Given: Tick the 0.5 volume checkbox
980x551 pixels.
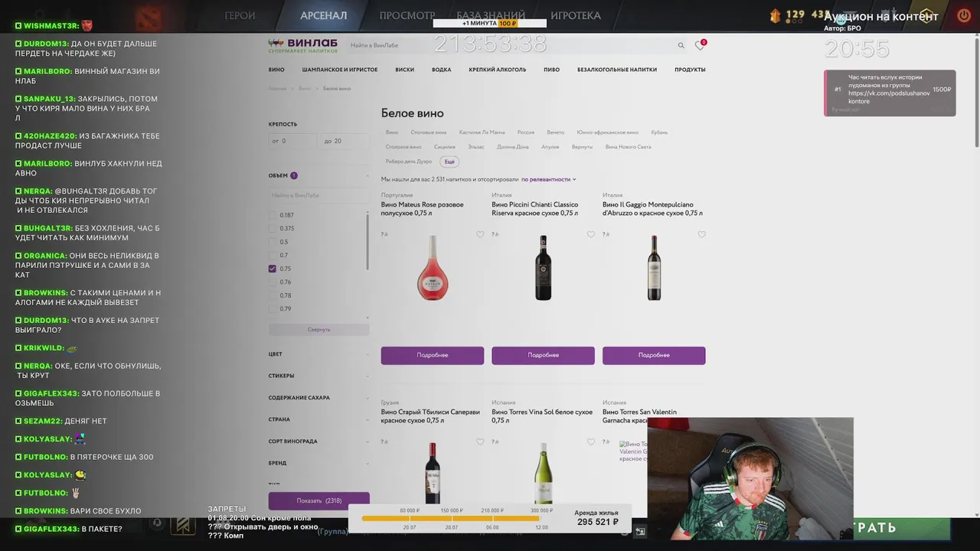Looking at the screenshot, I should [272, 242].
